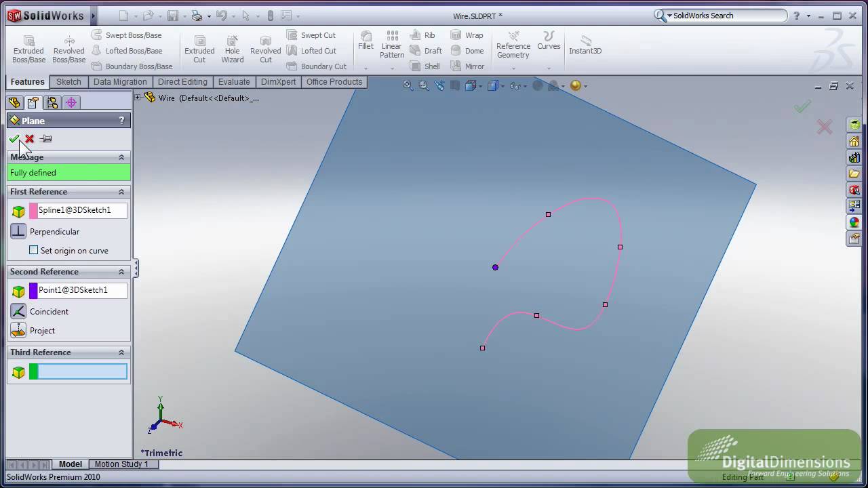
Task: Click the Mirror tool
Action: pos(467,66)
